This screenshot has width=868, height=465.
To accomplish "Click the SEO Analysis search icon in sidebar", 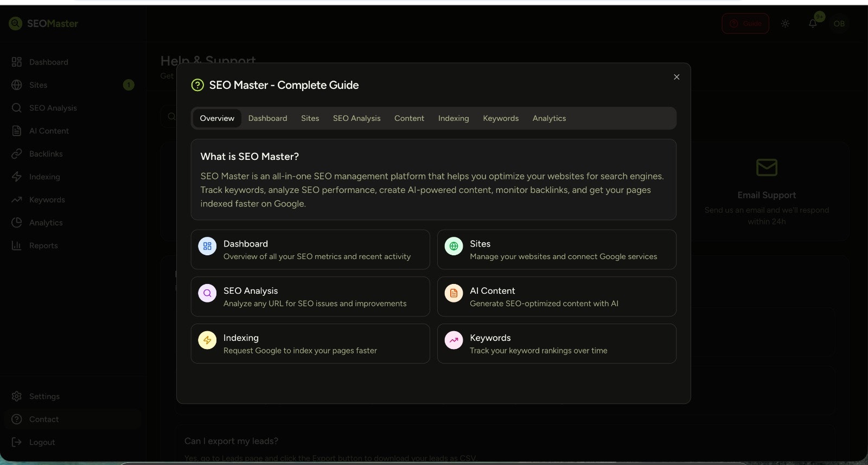I will point(17,108).
